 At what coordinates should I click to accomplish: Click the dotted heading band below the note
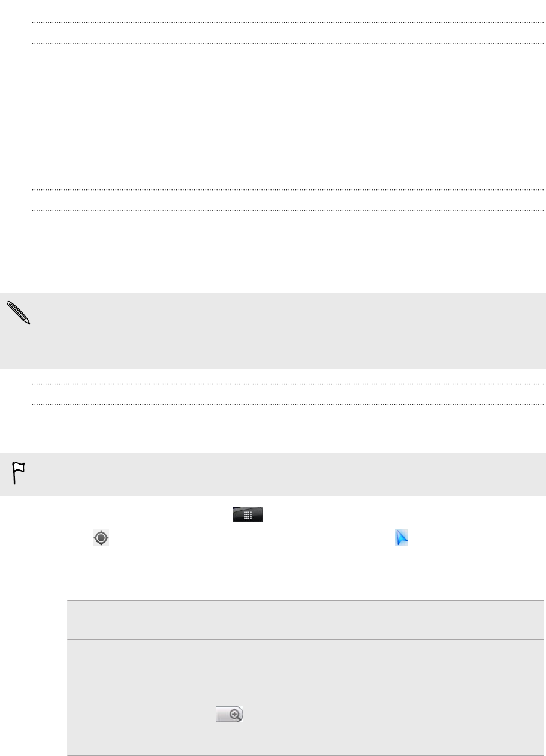click(288, 394)
